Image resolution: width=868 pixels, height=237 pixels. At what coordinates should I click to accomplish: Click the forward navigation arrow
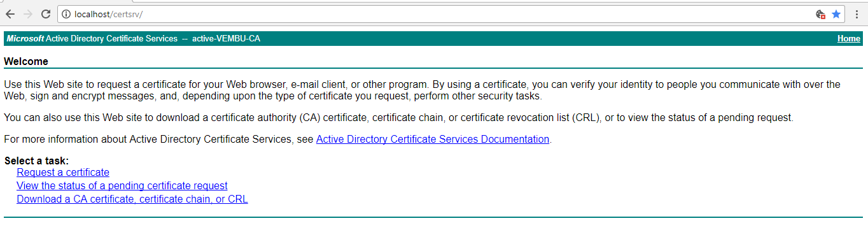coord(27,14)
